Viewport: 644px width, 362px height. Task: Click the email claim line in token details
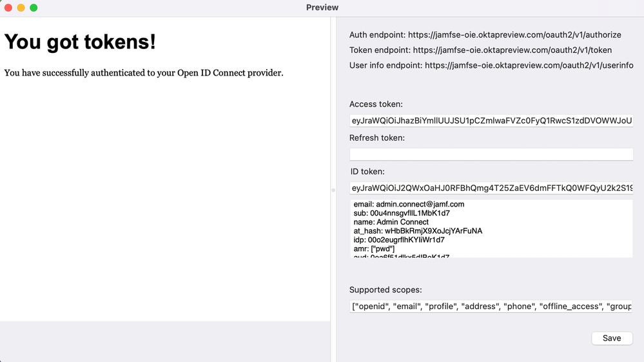tap(409, 204)
